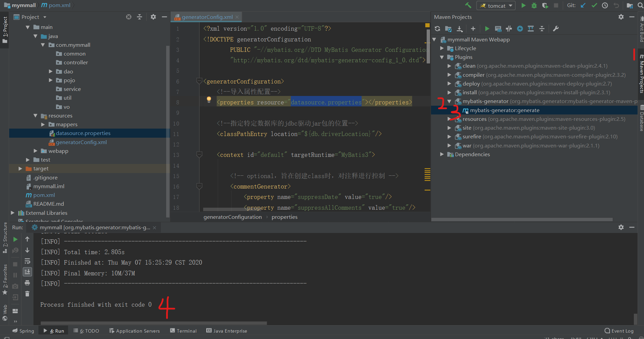644x339 pixels.
Task: Expand the Maven Lifecycle node
Action: pos(442,48)
